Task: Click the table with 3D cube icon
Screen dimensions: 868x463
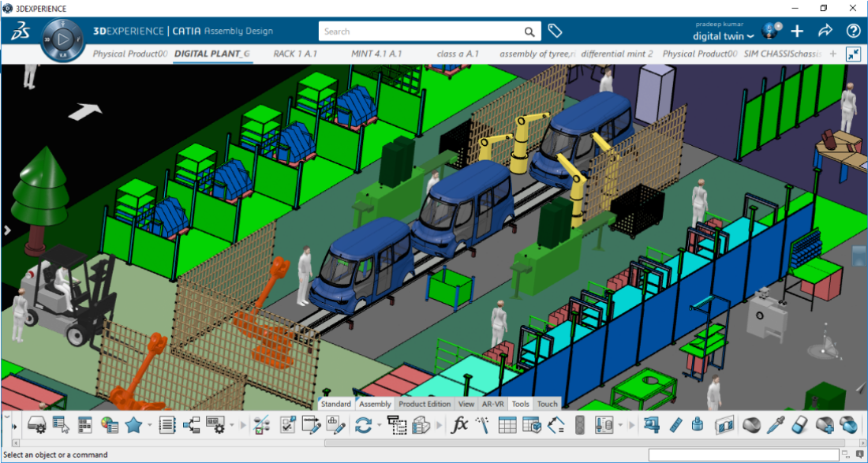Action: pyautogui.click(x=531, y=425)
